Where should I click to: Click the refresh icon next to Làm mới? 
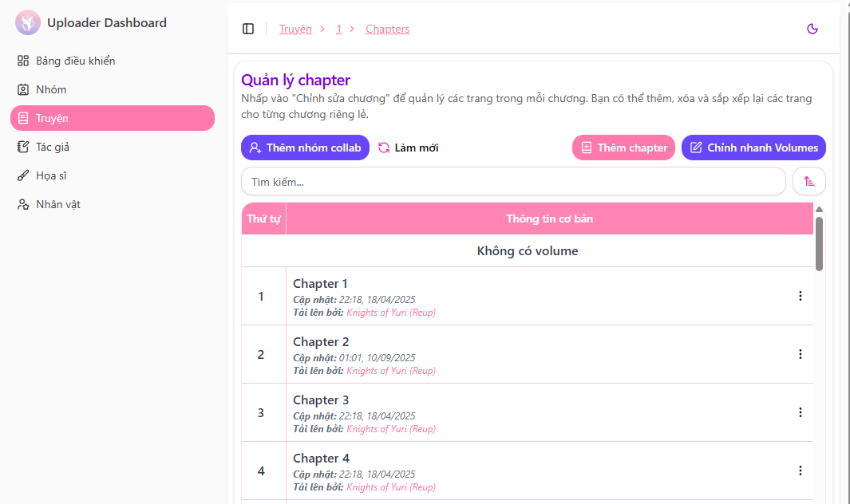coord(384,147)
